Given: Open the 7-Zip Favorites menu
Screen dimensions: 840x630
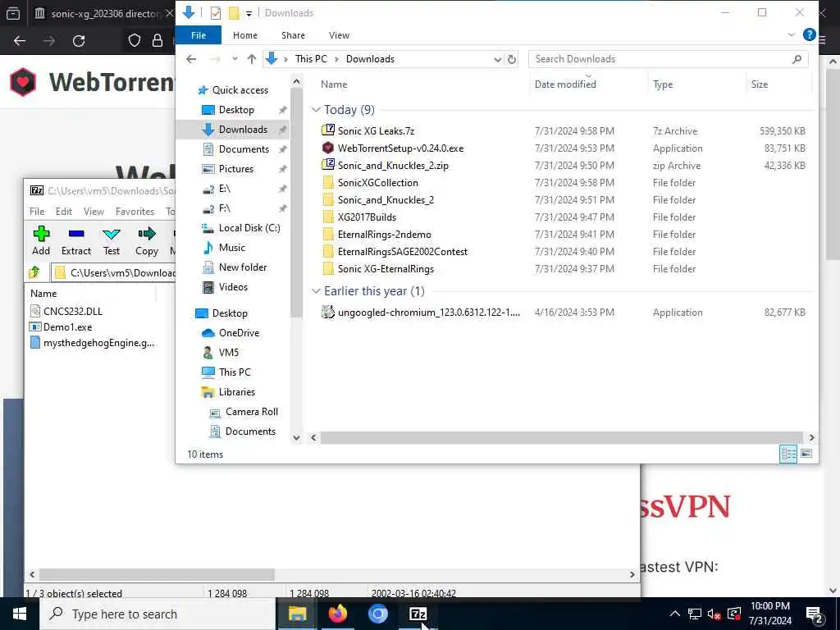Looking at the screenshot, I should (x=135, y=211).
